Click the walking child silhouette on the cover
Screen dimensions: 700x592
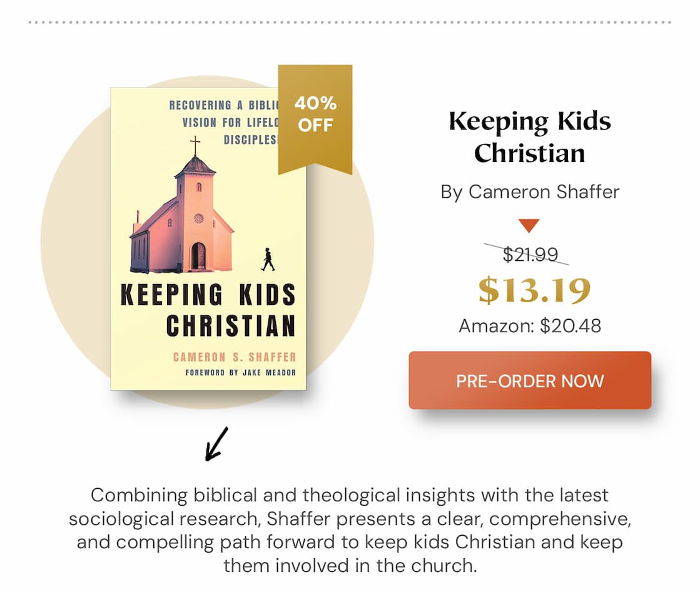click(x=268, y=259)
